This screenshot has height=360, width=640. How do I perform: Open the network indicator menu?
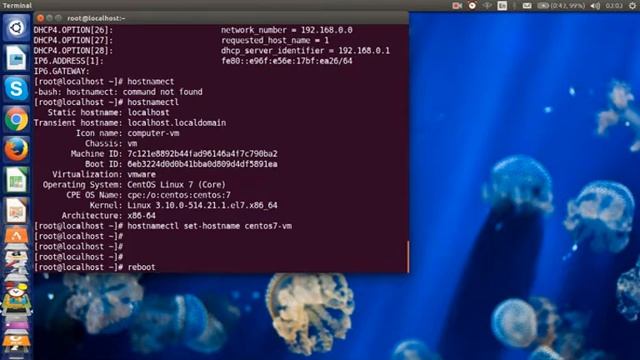click(487, 5)
